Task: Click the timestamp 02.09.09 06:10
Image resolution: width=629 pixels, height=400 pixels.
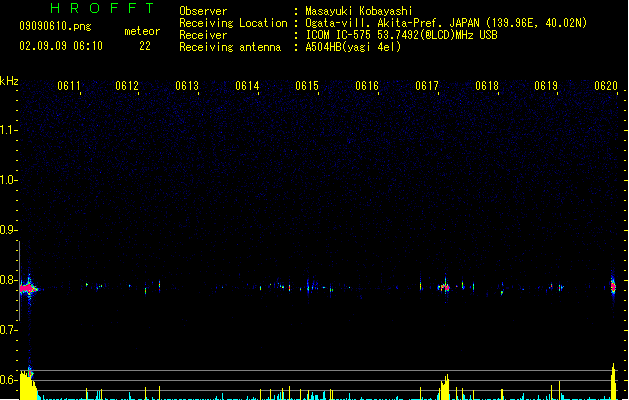Action: coord(61,46)
